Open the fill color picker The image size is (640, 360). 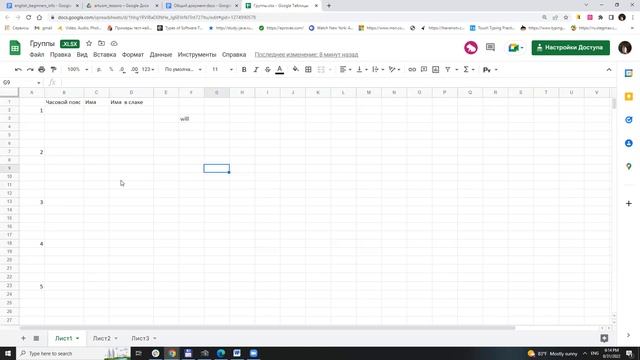coord(296,70)
